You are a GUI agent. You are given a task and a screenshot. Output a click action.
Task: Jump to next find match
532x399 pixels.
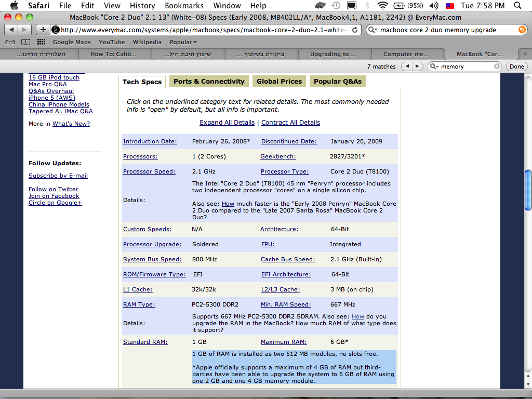coord(417,66)
